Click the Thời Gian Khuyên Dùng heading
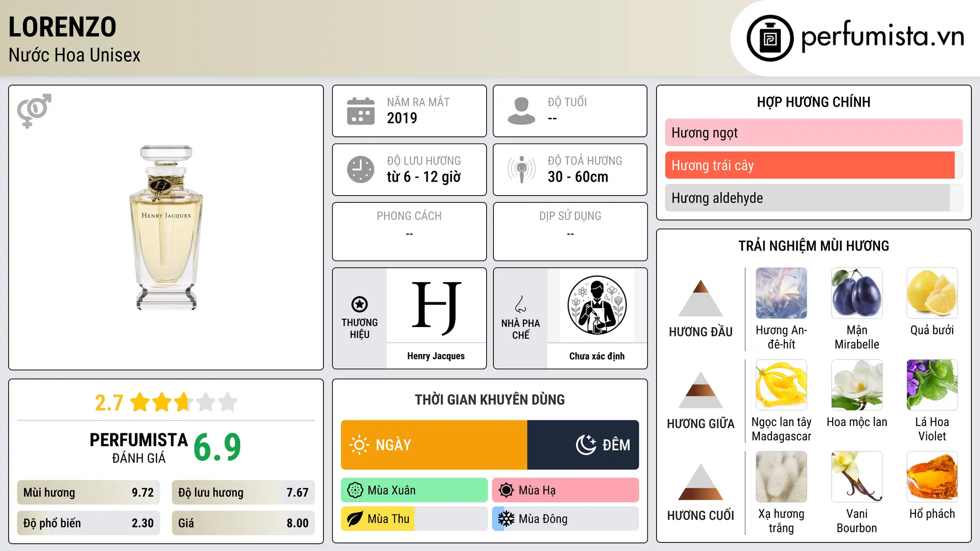The width and height of the screenshot is (980, 551). click(490, 399)
